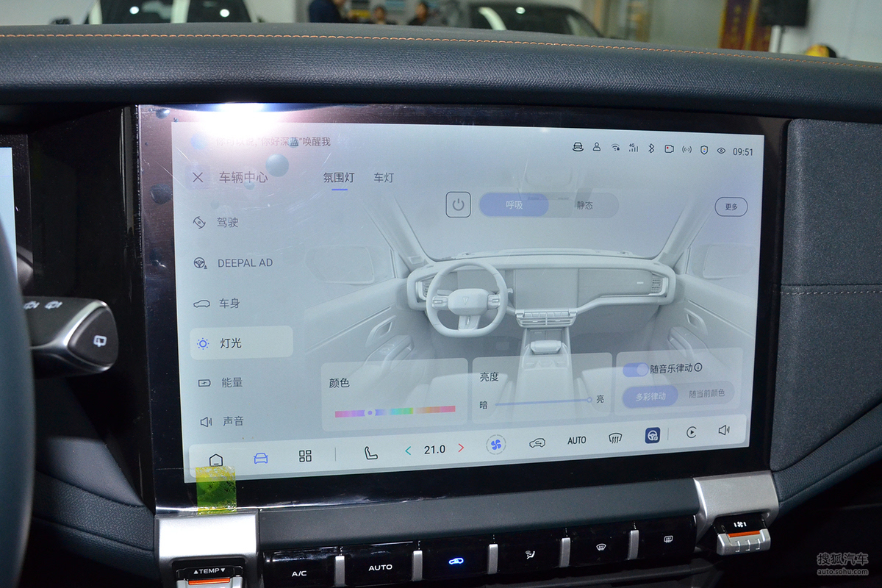Toggle the 随音乐律动 switch

[636, 369]
